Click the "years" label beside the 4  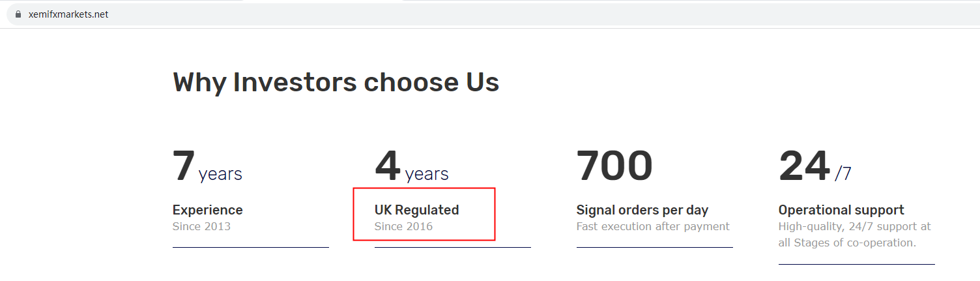pyautogui.click(x=427, y=174)
